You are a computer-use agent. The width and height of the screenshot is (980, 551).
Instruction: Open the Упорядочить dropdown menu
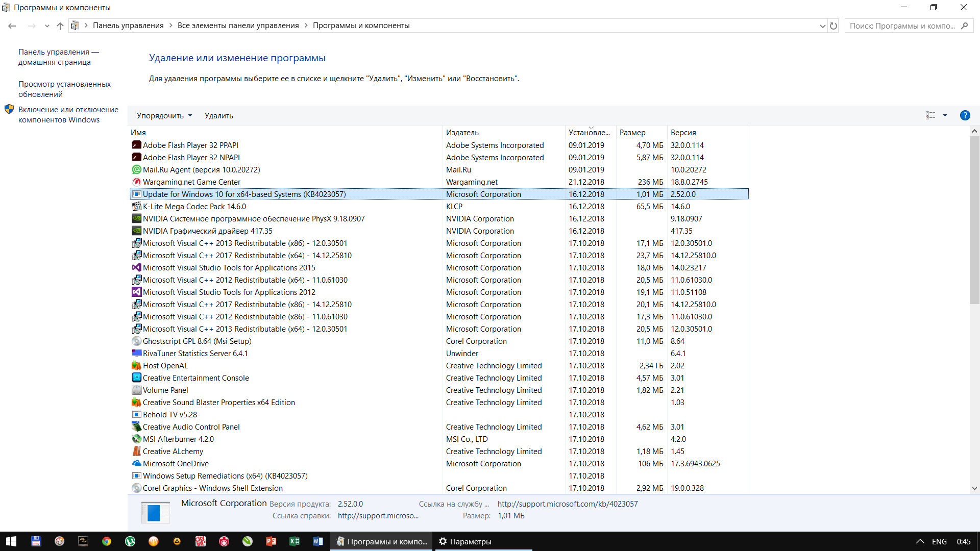click(x=164, y=116)
